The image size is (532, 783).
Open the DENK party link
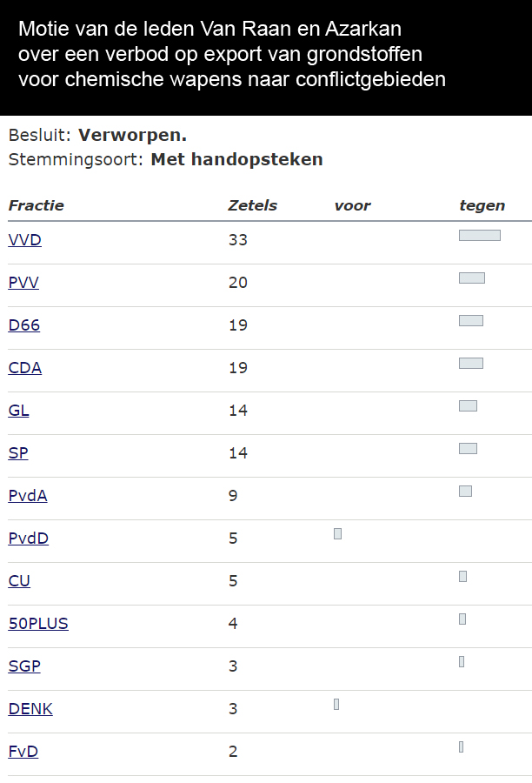(x=30, y=709)
